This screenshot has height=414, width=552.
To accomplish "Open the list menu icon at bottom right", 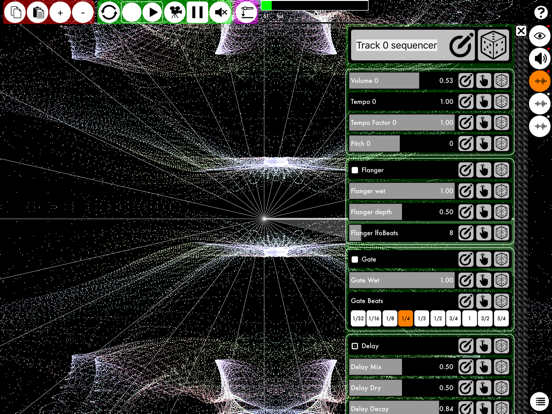I will 540,401.
